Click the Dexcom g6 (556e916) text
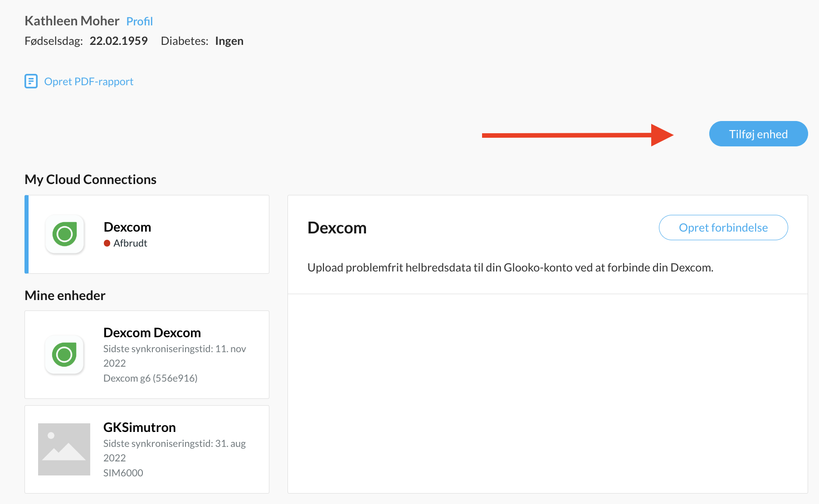819x504 pixels. [150, 378]
